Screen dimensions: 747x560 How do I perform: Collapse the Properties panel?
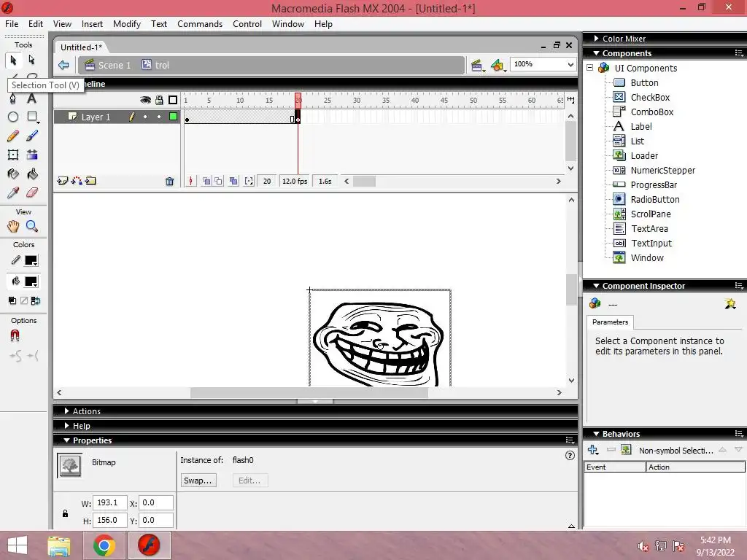point(66,440)
